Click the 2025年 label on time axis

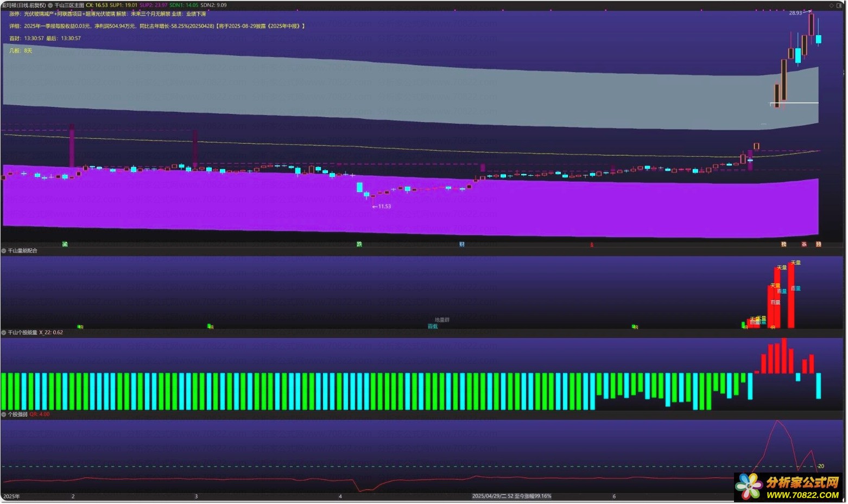12,496
